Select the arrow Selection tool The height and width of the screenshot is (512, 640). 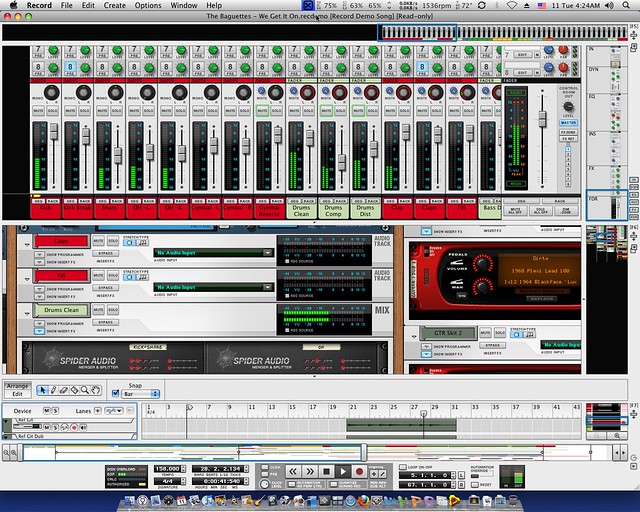pos(42,390)
